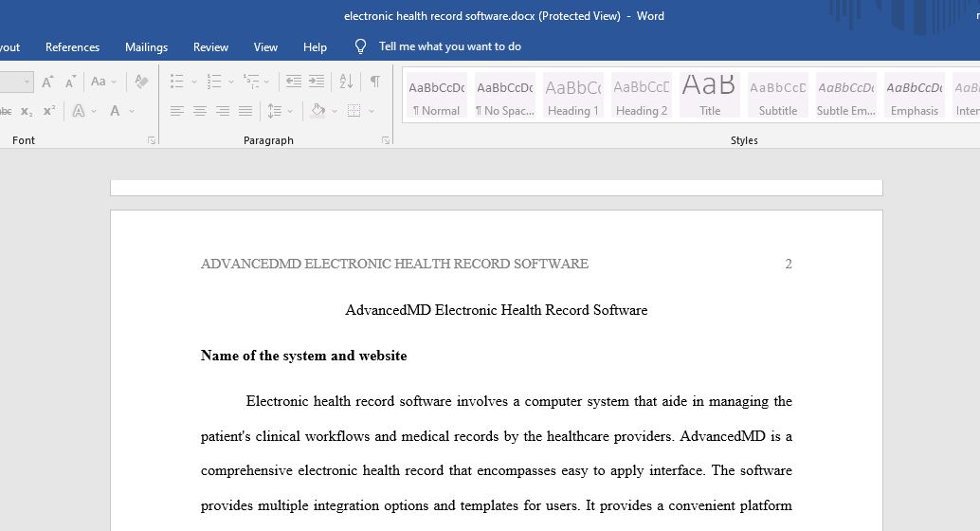Justify the paragraph text
The height and width of the screenshot is (531, 980).
click(x=245, y=111)
